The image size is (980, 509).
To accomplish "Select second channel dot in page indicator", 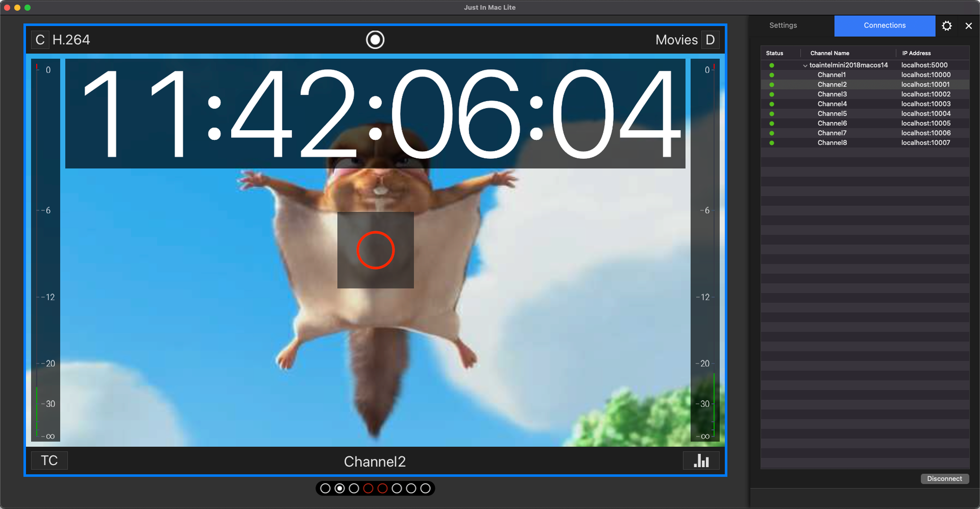I will pos(340,488).
